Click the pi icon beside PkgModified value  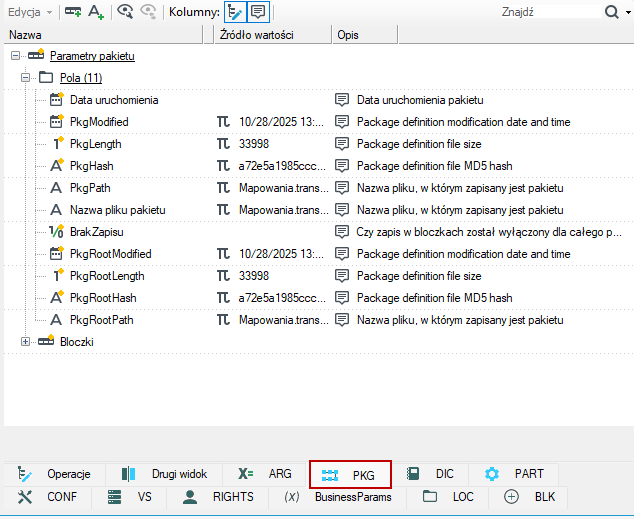click(x=223, y=122)
